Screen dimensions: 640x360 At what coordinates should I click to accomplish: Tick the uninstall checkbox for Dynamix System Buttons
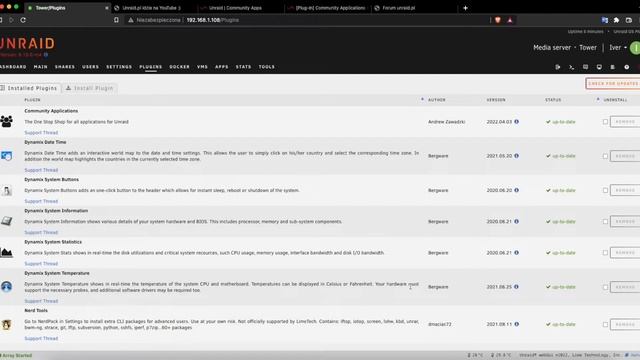point(605,190)
